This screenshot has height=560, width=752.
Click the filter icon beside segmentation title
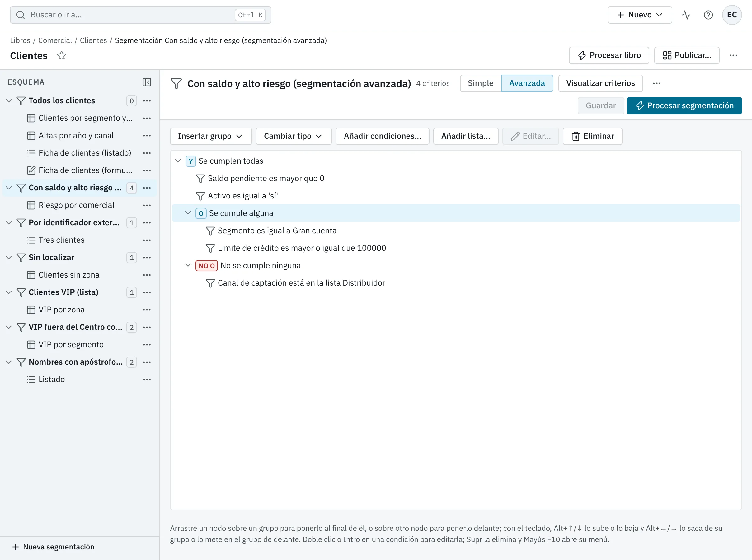coord(176,83)
